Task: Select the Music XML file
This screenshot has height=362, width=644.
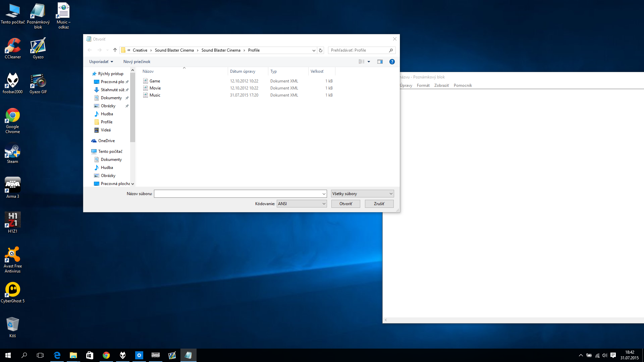Action: [154, 95]
